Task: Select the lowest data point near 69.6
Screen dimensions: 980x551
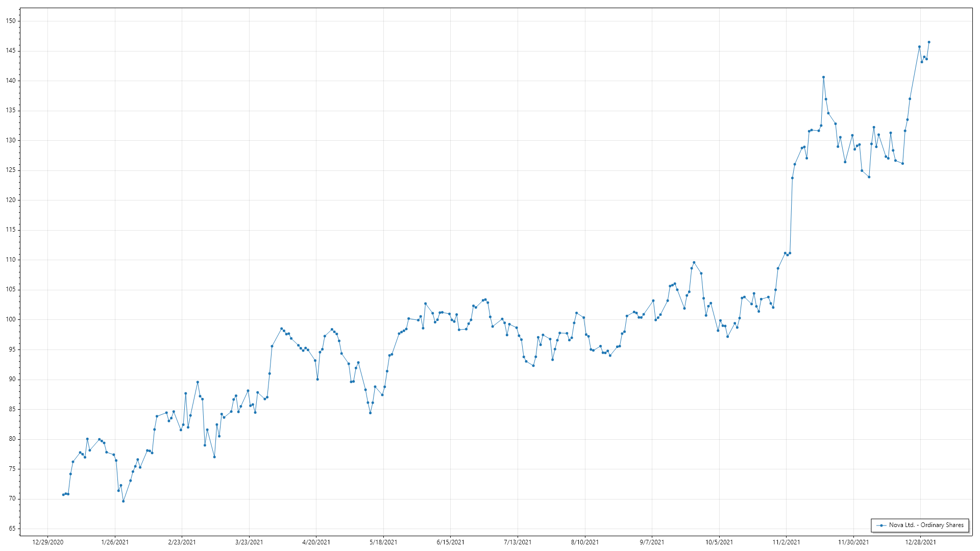Action: [x=123, y=501]
